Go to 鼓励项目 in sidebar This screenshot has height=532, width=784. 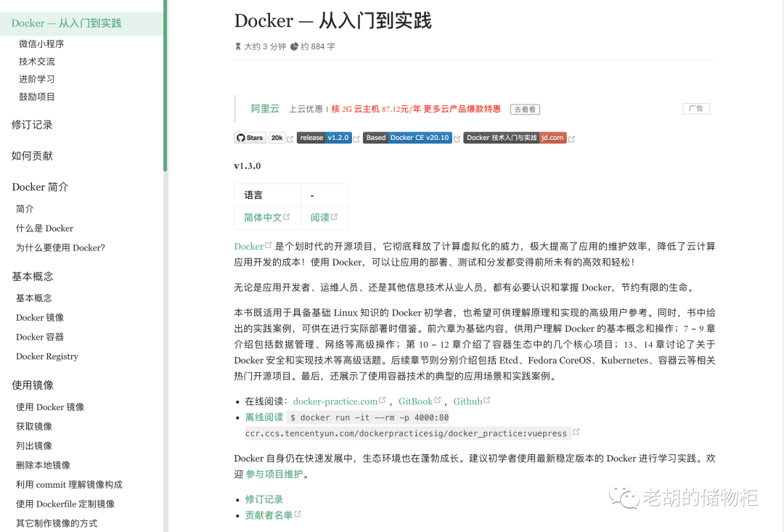pyautogui.click(x=37, y=97)
